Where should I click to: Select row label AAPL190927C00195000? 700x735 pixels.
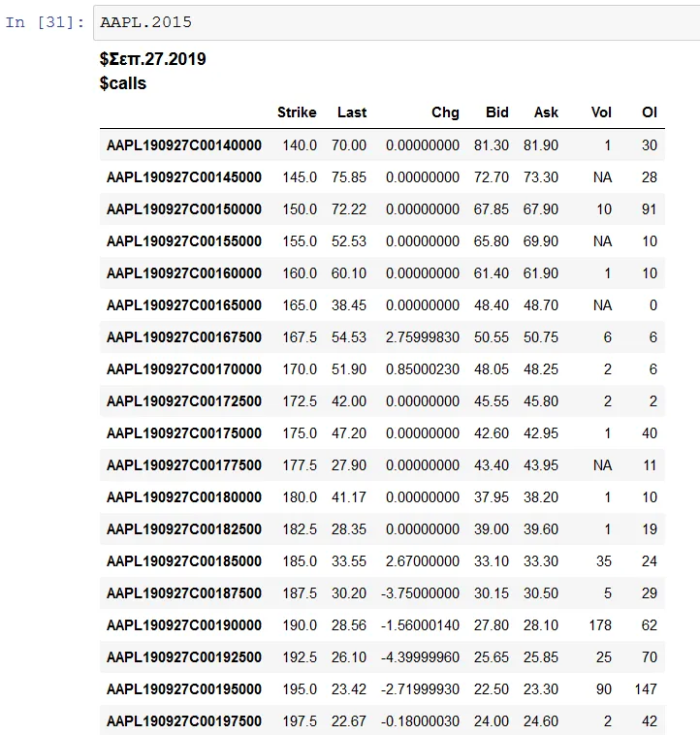click(x=184, y=689)
